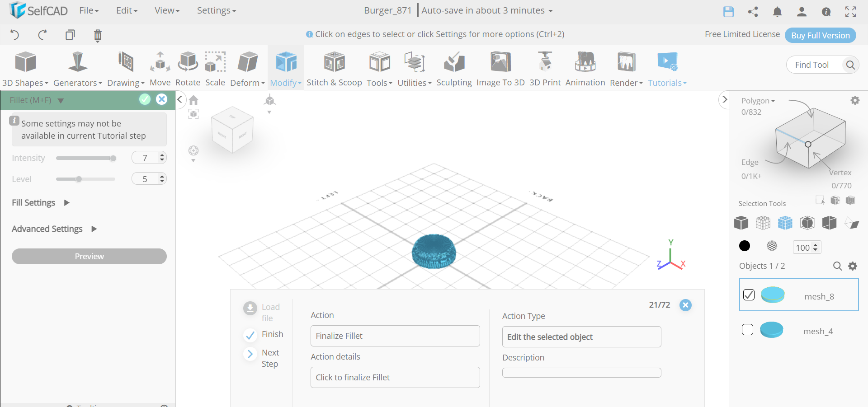The height and width of the screenshot is (407, 868).
Task: Close the tutorial panel X
Action: [x=685, y=305]
